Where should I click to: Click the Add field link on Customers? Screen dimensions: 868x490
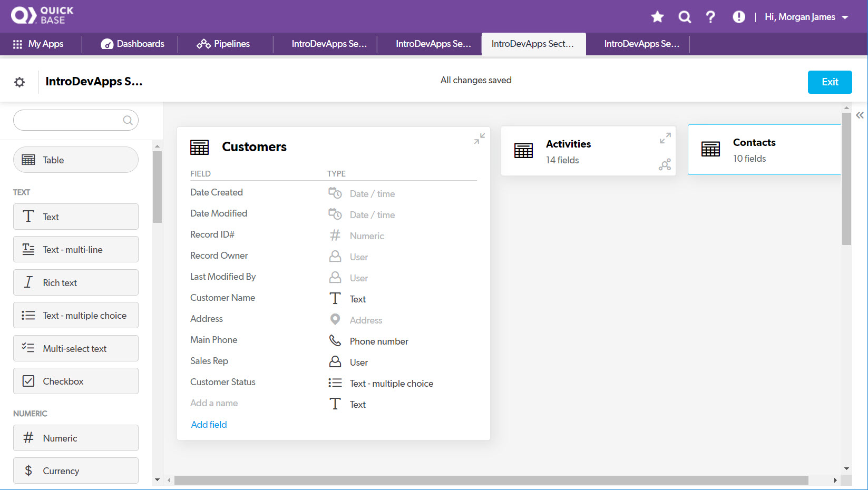[x=209, y=424]
